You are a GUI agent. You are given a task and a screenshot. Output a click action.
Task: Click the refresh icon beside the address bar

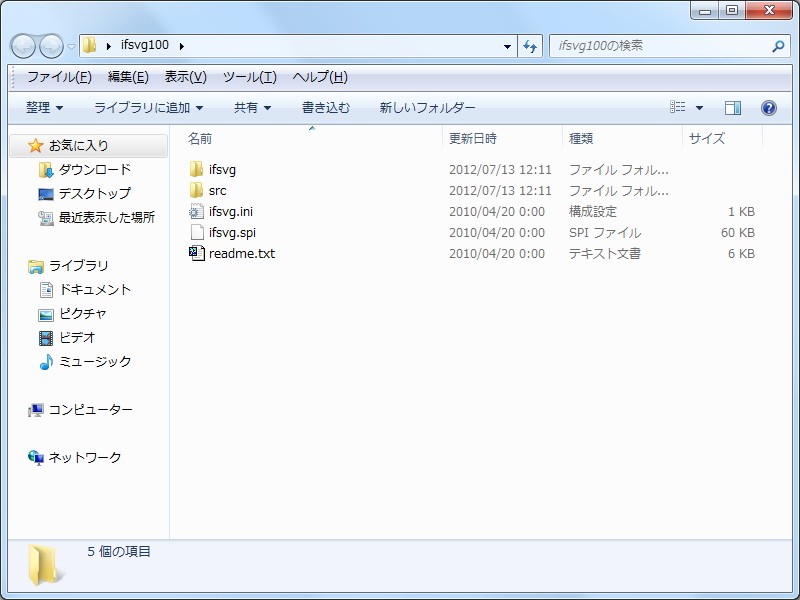point(528,46)
